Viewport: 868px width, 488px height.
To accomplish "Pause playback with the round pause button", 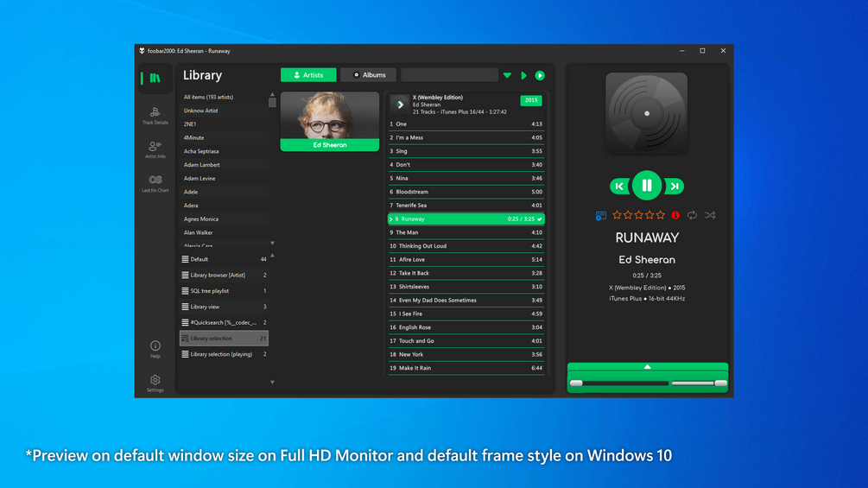I will (x=647, y=186).
